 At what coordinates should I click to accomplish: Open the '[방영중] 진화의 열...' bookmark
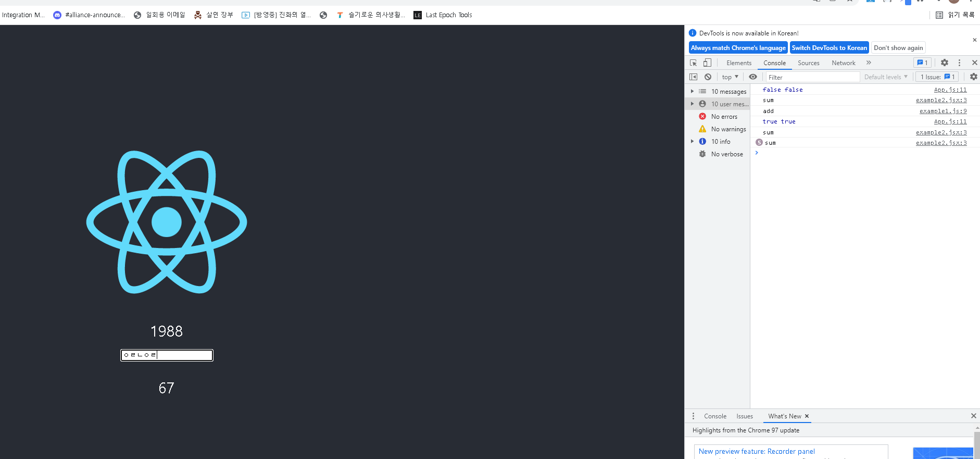pyautogui.click(x=276, y=15)
